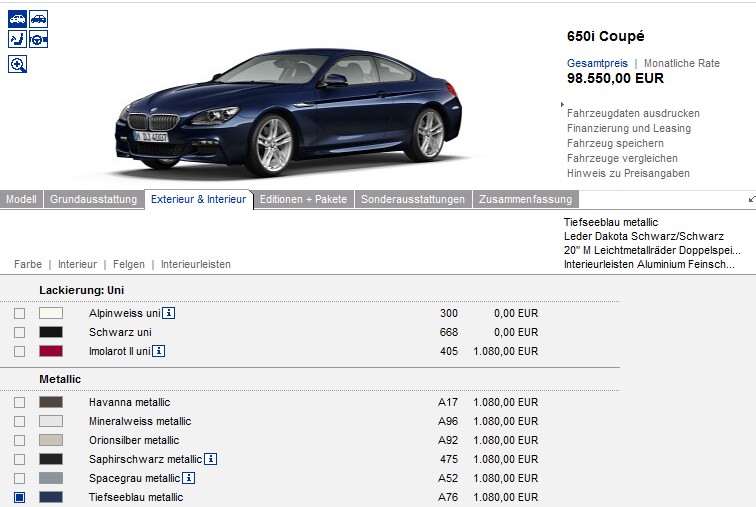Switch to side exterior car view icon
Image resolution: width=756 pixels, height=507 pixels.
(x=39, y=19)
